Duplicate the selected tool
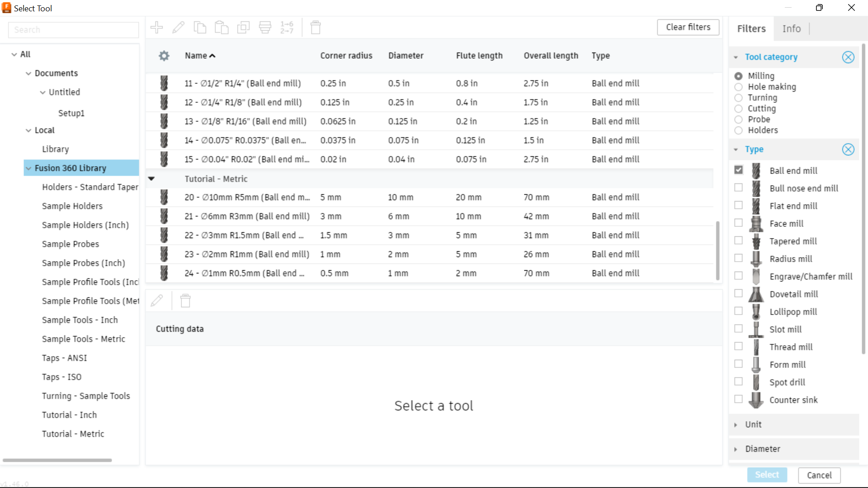 (243, 27)
